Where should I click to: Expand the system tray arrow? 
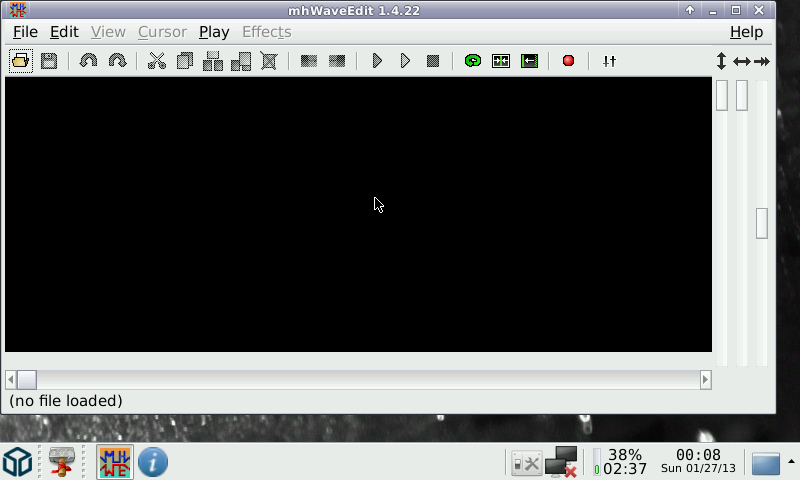click(x=791, y=462)
